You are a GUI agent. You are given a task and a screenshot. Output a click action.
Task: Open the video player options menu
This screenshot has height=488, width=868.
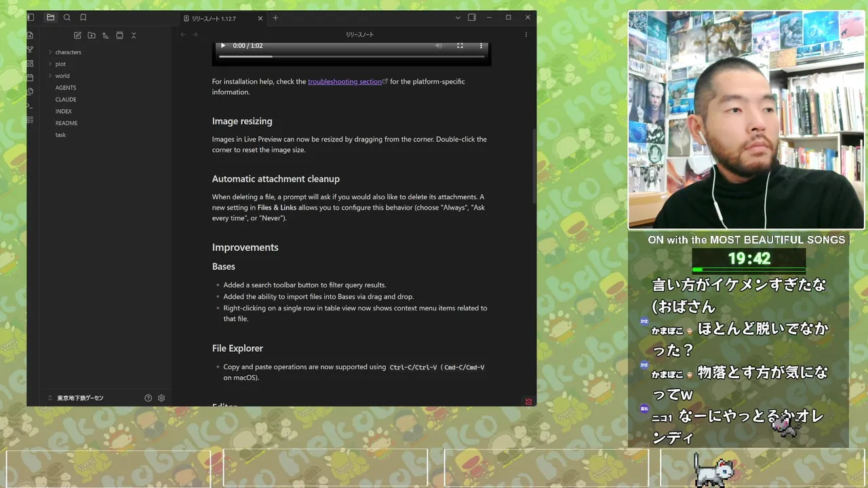coord(481,45)
